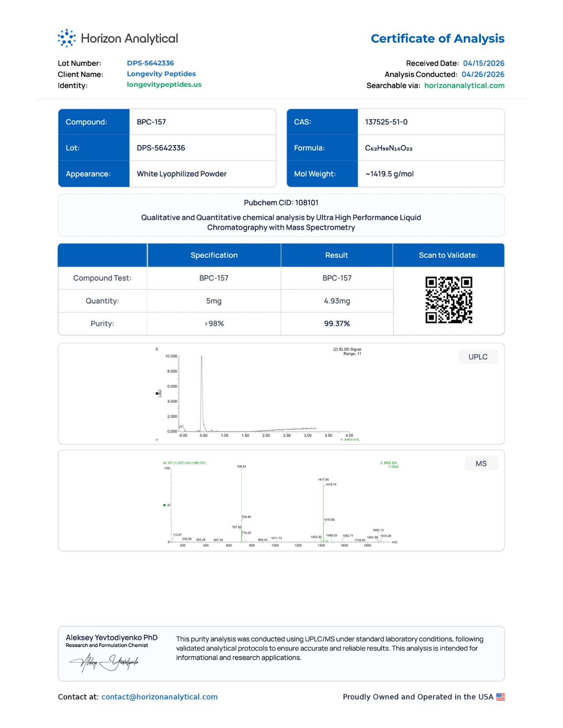563x728 pixels.
Task: Click the Scan to Validate header
Action: point(448,255)
